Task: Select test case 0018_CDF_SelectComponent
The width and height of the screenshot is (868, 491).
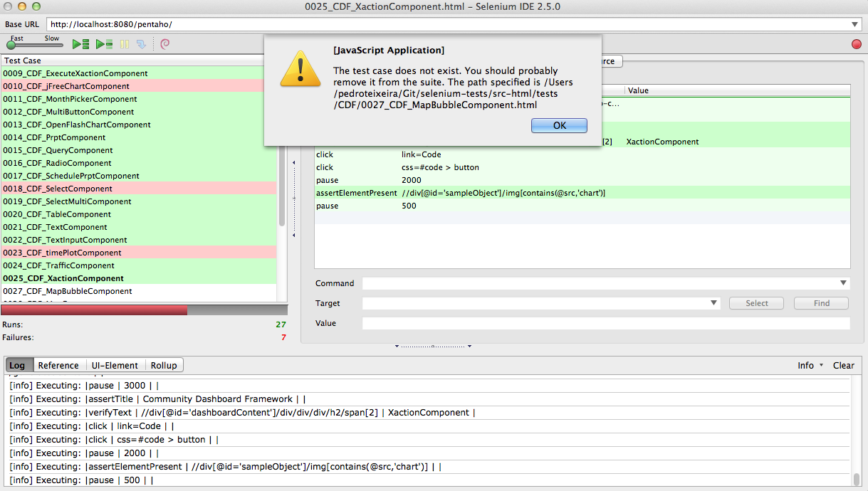Action: point(139,189)
